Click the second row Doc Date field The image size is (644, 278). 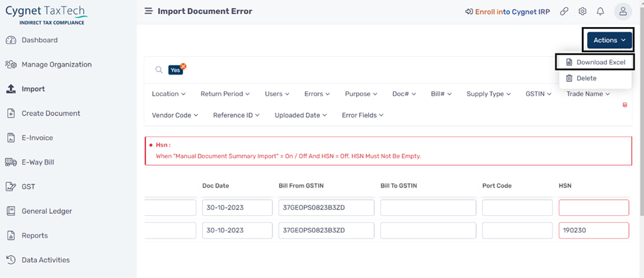(x=237, y=230)
